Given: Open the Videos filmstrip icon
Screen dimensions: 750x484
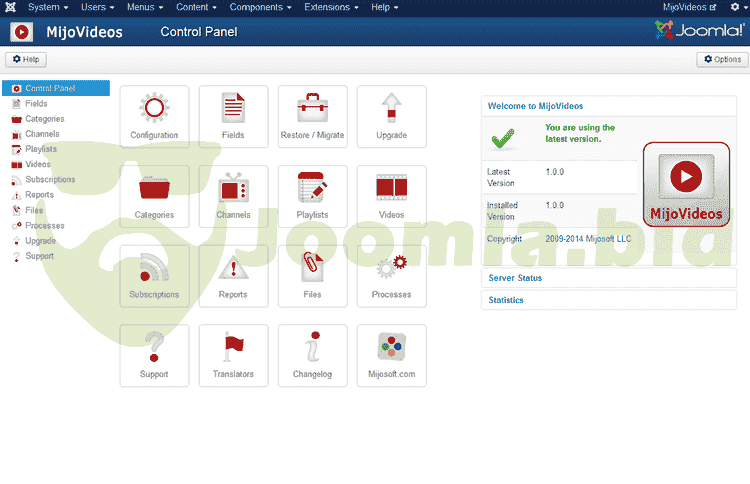Looking at the screenshot, I should pos(391,188).
